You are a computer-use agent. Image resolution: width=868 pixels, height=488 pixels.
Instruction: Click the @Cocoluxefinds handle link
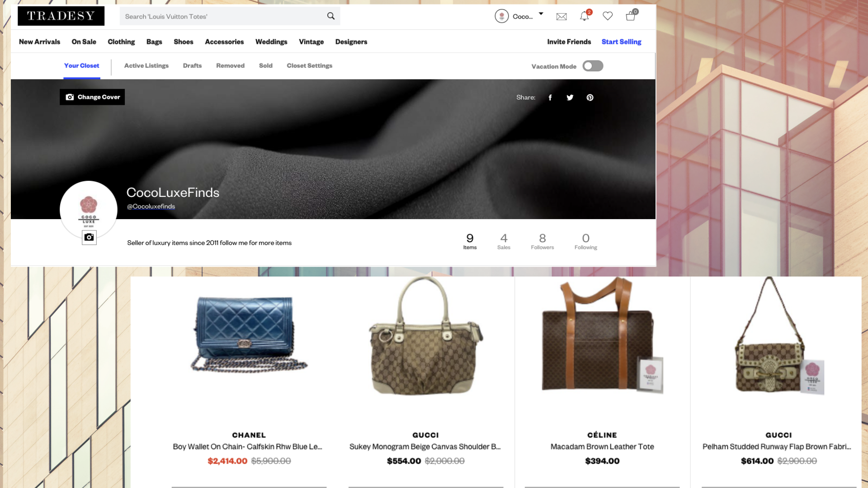(x=151, y=206)
